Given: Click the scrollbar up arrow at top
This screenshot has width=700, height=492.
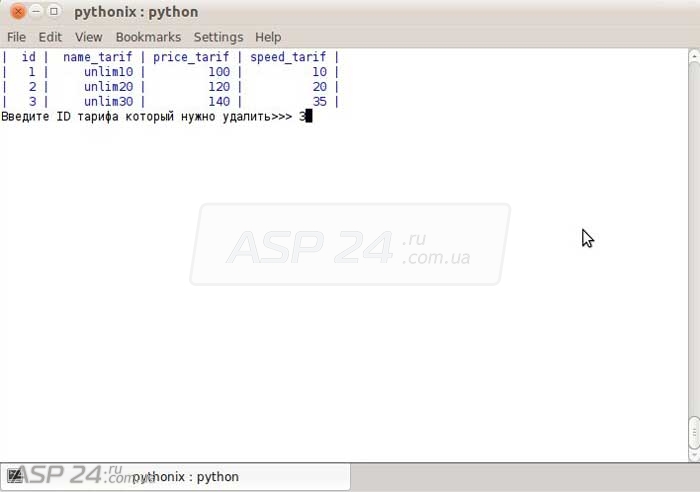Looking at the screenshot, I should point(694,55).
